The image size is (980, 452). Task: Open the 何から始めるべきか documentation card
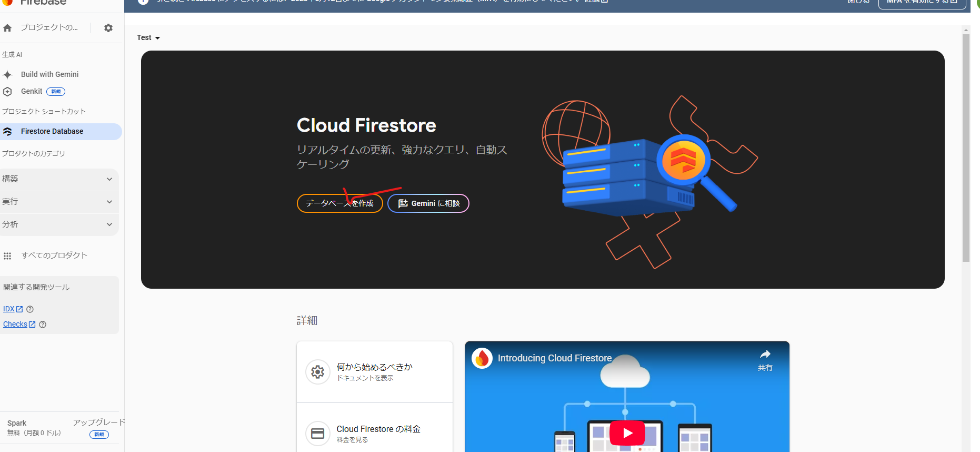[x=375, y=372]
